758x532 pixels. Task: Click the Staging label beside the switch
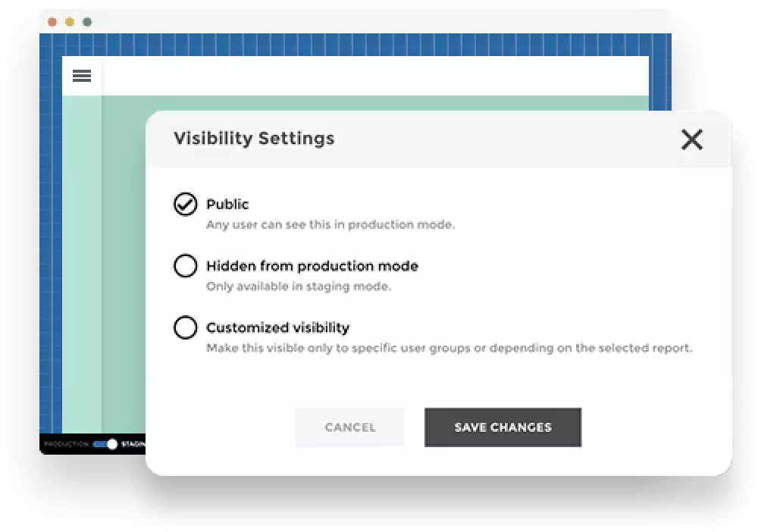[133, 444]
